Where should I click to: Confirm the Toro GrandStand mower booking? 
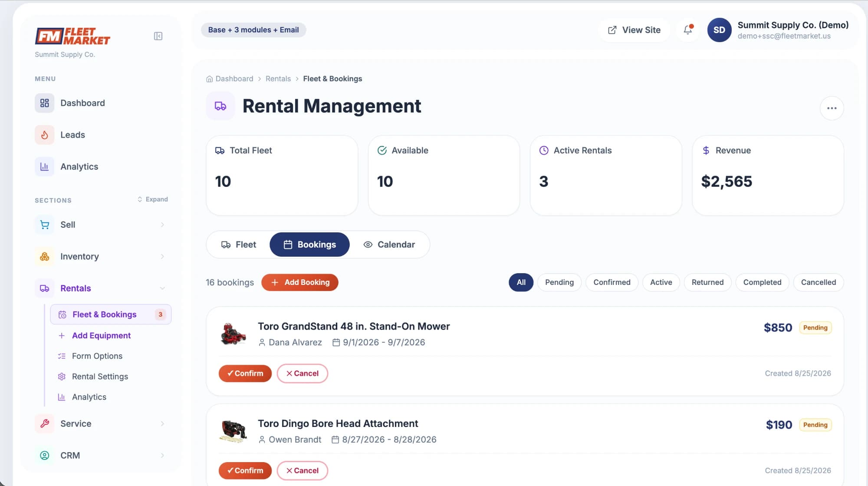click(x=245, y=374)
